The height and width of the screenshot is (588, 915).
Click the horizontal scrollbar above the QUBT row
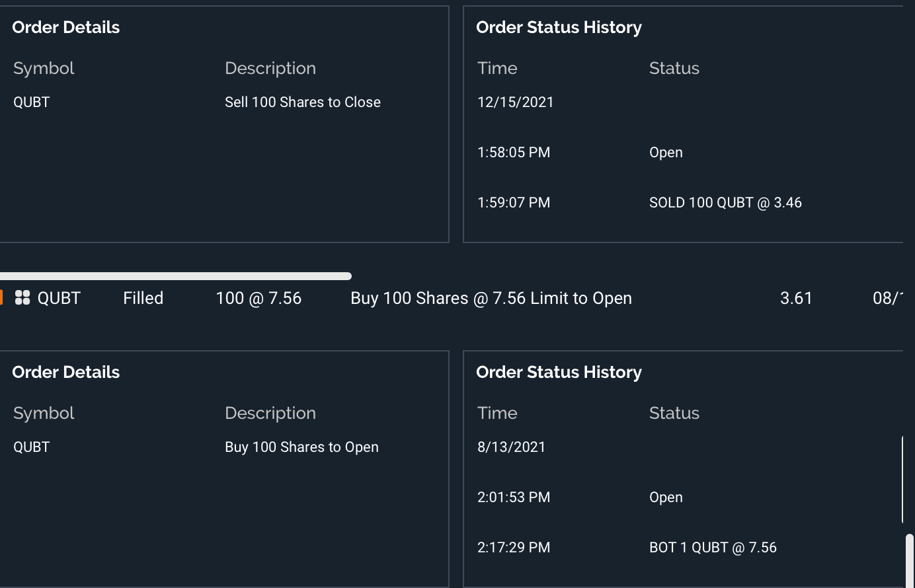click(x=175, y=276)
